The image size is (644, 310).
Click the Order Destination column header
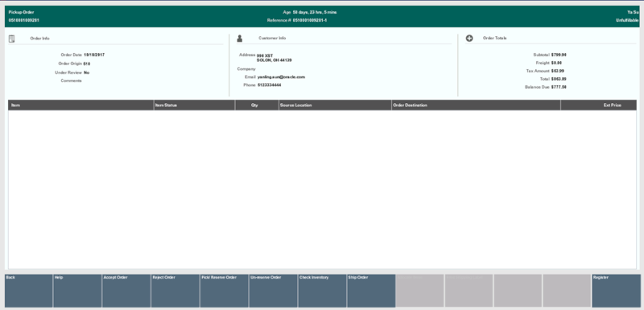point(477,105)
